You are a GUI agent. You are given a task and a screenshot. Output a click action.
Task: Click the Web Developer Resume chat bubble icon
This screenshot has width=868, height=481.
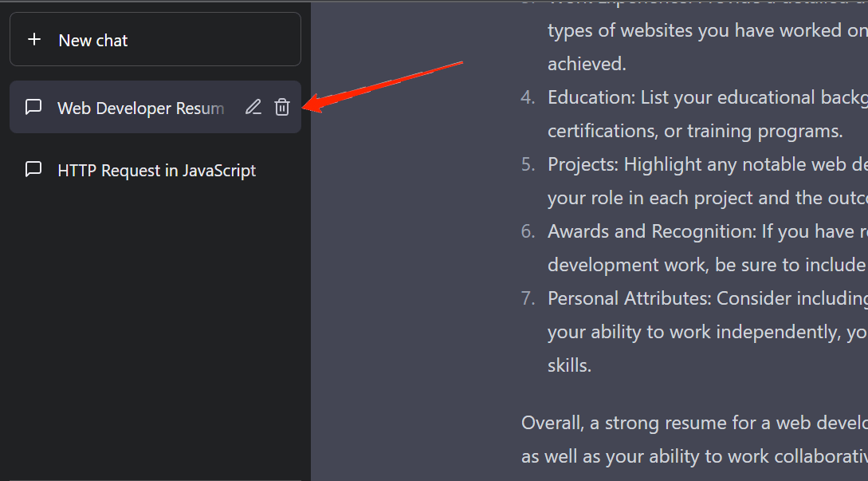(x=33, y=107)
